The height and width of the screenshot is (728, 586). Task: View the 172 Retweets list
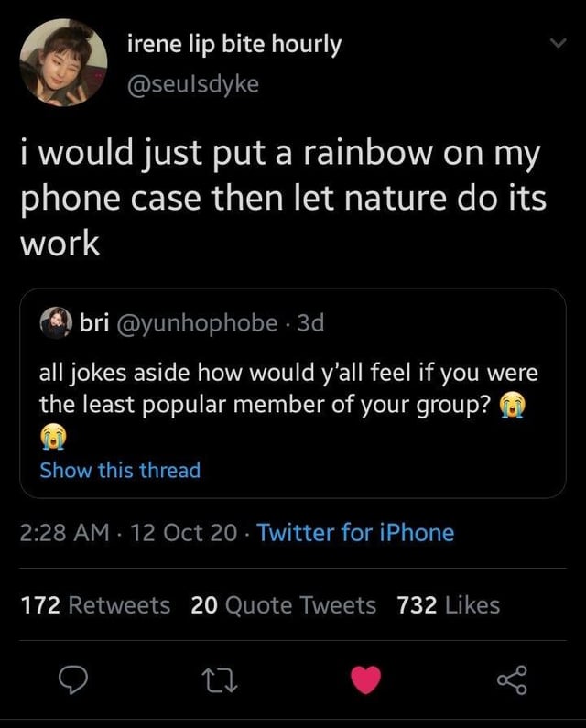pyautogui.click(x=94, y=605)
